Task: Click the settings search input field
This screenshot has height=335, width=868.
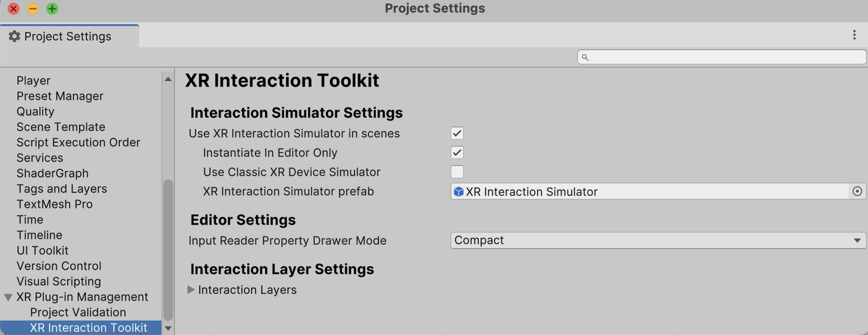Action: point(725,57)
